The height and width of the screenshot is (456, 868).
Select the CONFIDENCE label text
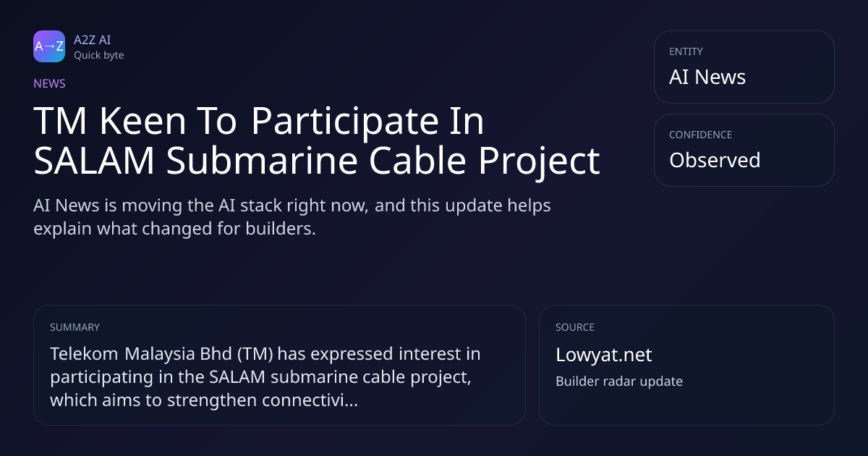[x=700, y=135]
